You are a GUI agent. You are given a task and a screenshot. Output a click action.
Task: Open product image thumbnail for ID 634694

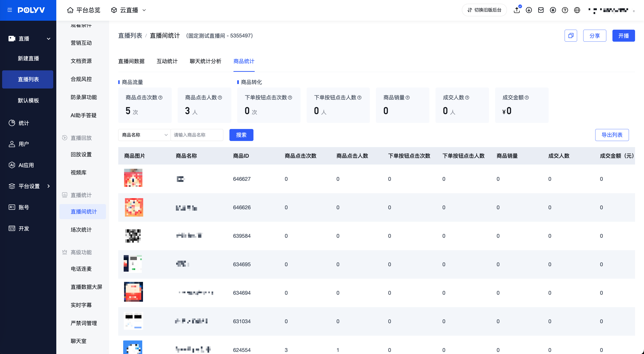pos(134,292)
